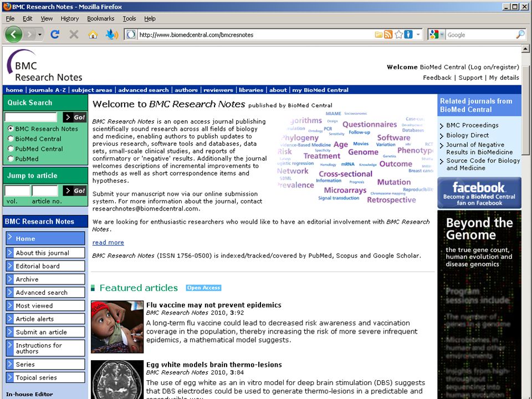The width and height of the screenshot is (532, 399).
Task: Click the blue info icon in address bar
Action: (408, 34)
